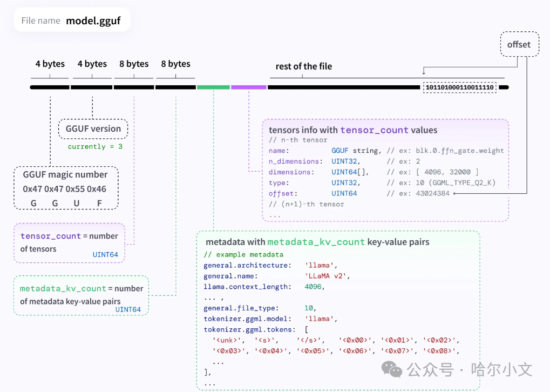
Task: Click the key 'tokenizer.ggml.model:'
Action: click(x=248, y=319)
